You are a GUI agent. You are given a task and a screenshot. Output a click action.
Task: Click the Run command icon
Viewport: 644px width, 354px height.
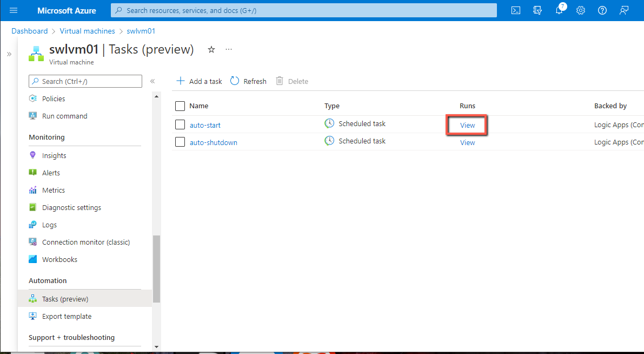click(x=33, y=116)
